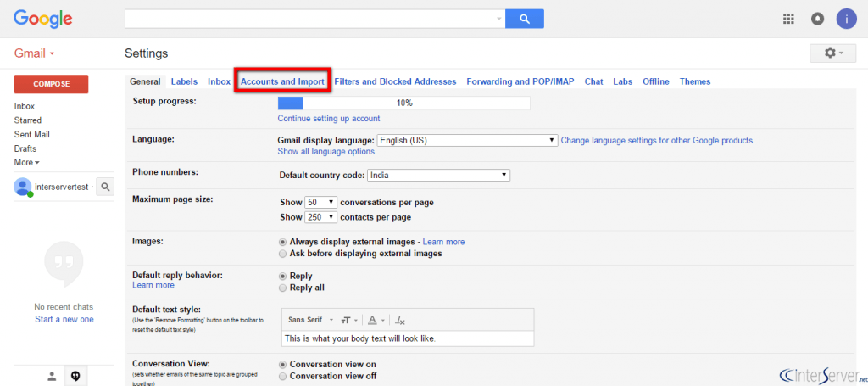Go to Inbox folder
This screenshot has width=868, height=386.
(x=25, y=106)
